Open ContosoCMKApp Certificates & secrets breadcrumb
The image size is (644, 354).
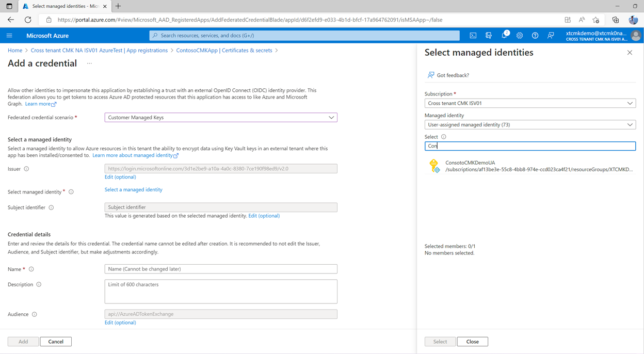pyautogui.click(x=224, y=51)
